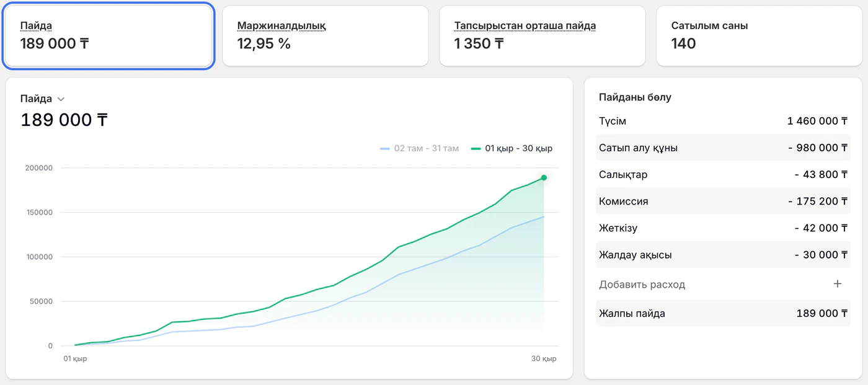
Task: Click the - 980 000 ₸ purchase cost amount
Action: pos(818,148)
